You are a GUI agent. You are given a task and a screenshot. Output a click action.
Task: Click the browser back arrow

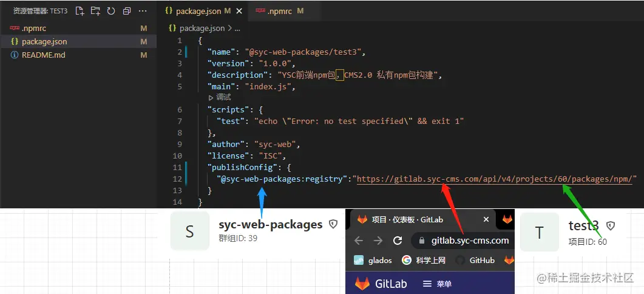point(359,241)
